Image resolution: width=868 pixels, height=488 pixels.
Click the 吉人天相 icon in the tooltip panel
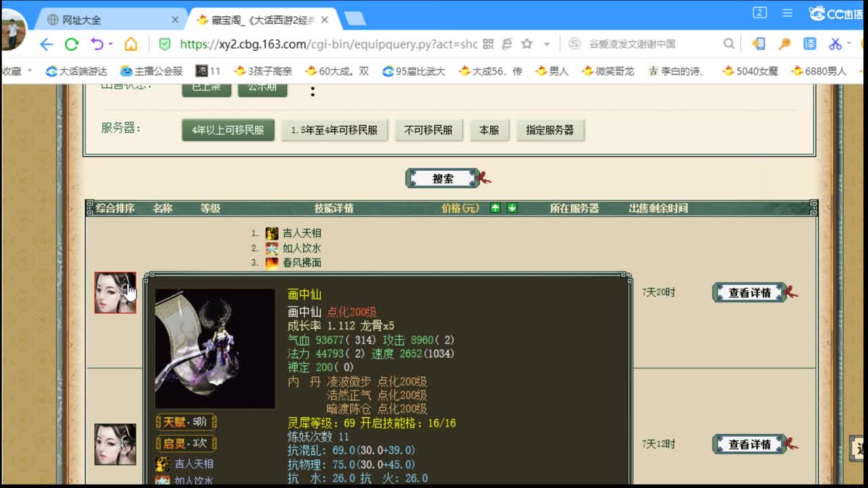tap(163, 464)
